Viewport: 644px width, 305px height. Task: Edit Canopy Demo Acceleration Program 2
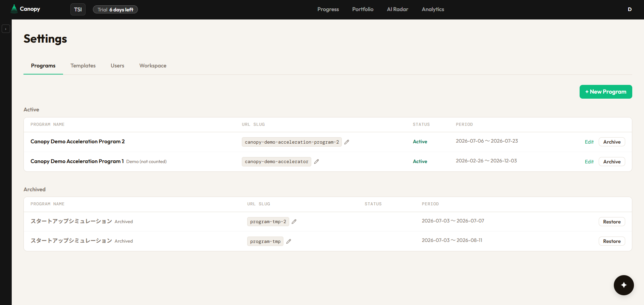point(589,142)
